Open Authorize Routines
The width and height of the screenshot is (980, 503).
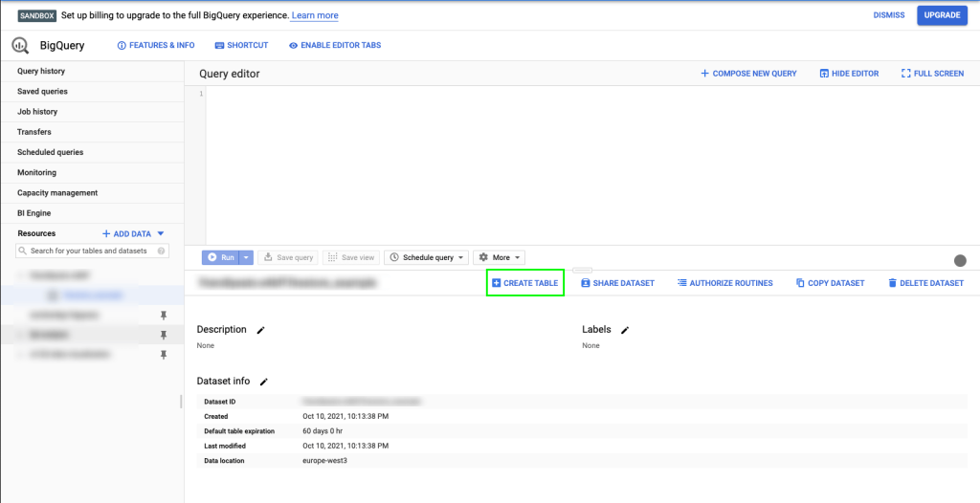coord(725,283)
